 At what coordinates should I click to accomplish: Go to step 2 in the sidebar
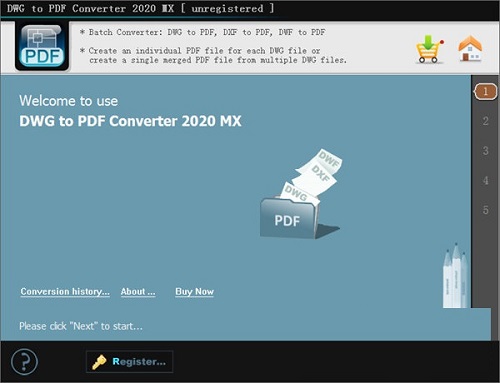click(x=486, y=121)
